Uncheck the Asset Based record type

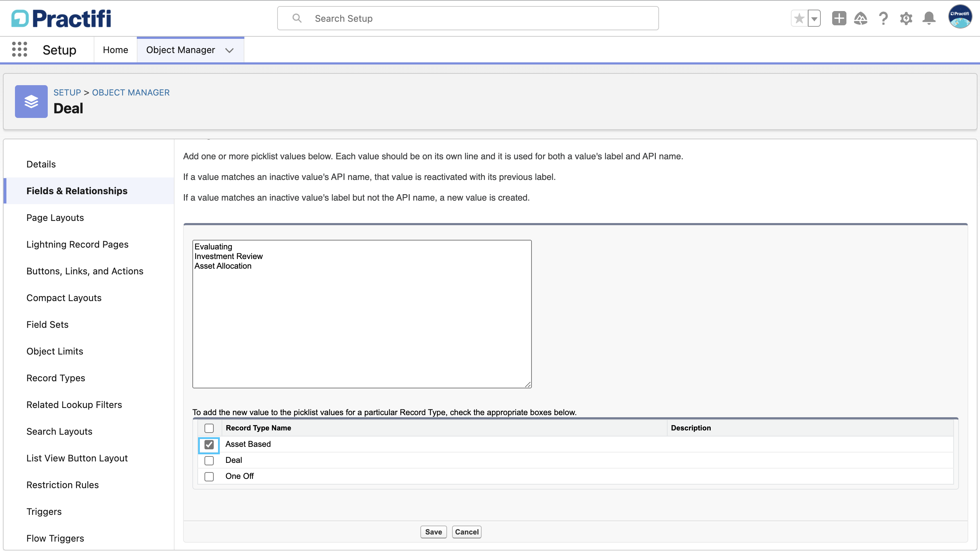pyautogui.click(x=209, y=445)
